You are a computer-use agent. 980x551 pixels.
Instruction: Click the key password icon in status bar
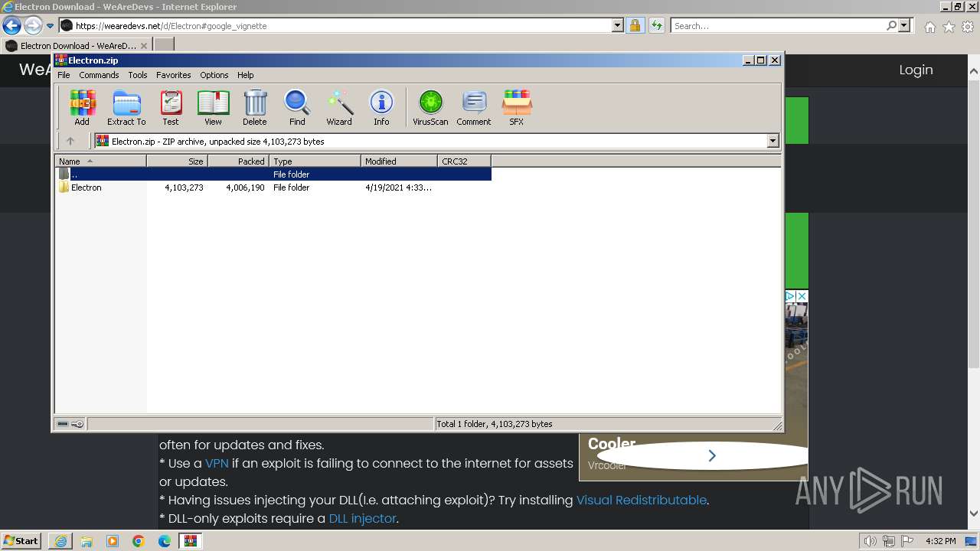point(77,424)
